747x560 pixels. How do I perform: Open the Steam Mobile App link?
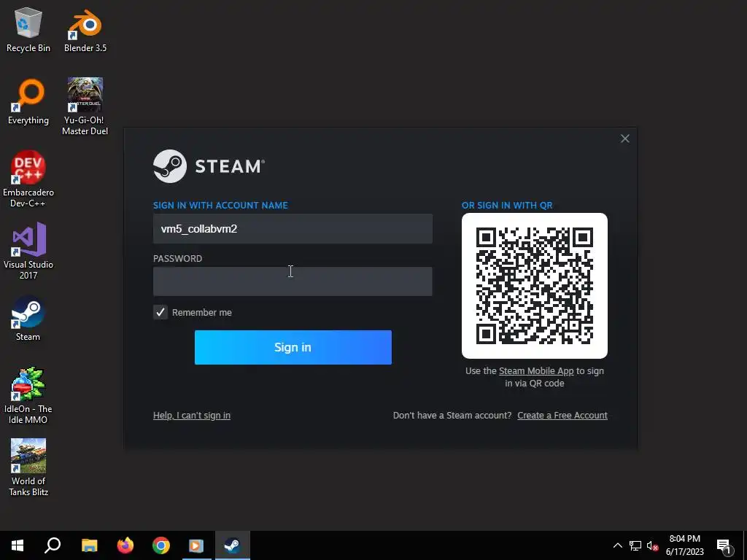tap(536, 371)
